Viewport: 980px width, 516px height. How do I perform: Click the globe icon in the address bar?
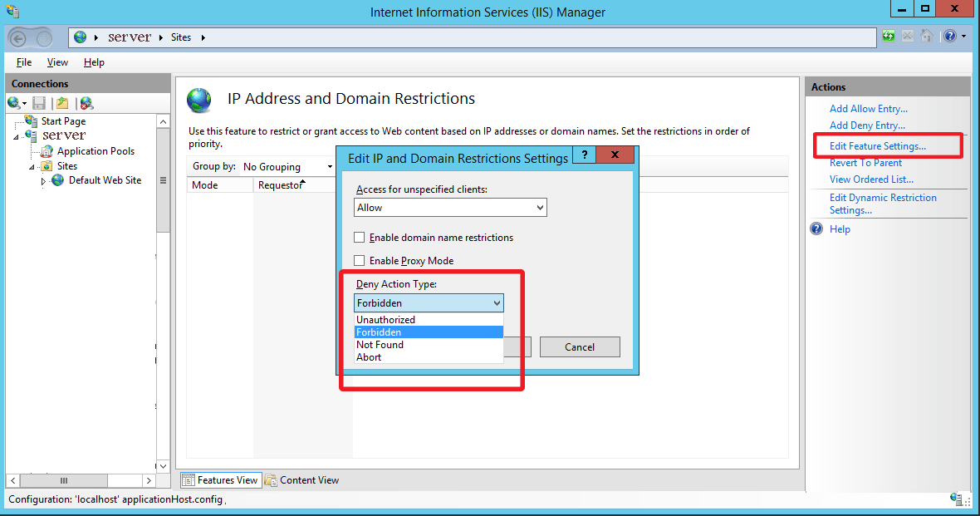click(x=80, y=37)
